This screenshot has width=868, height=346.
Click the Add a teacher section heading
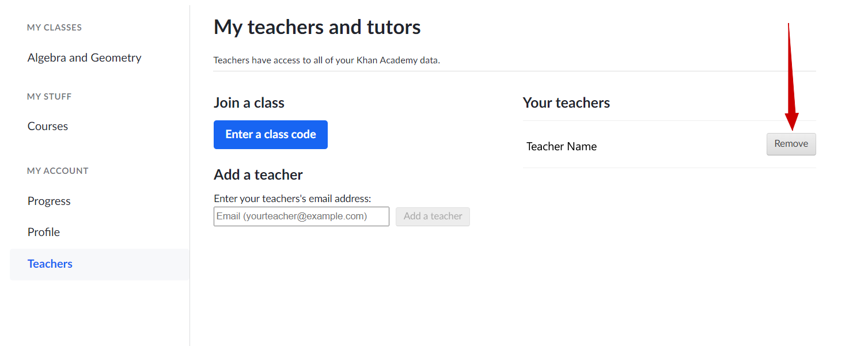(258, 174)
